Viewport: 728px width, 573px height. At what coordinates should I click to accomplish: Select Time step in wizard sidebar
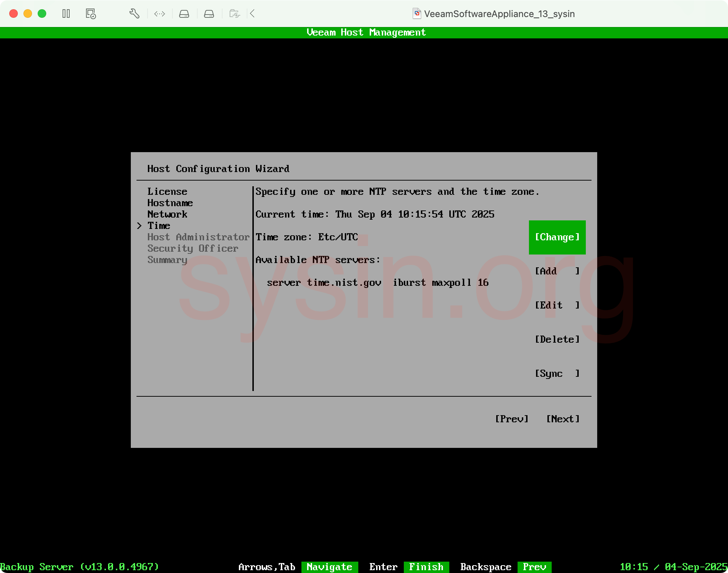point(159,226)
